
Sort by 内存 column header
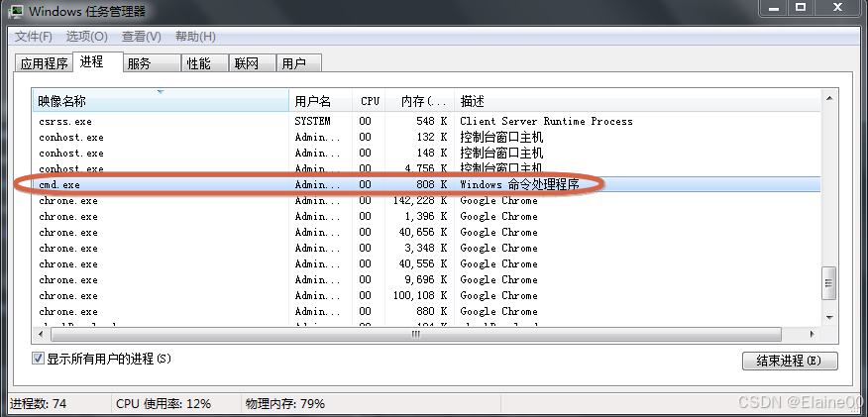coord(419,101)
